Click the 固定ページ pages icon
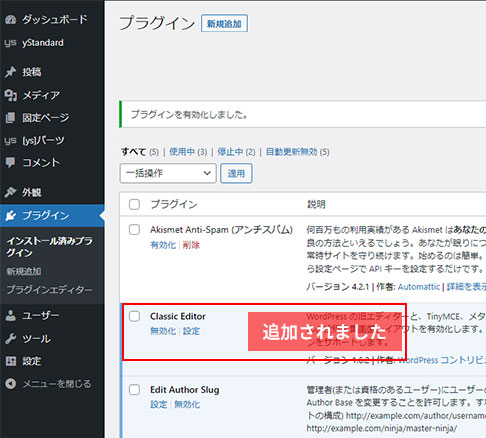The width and height of the screenshot is (486, 438). 10,118
